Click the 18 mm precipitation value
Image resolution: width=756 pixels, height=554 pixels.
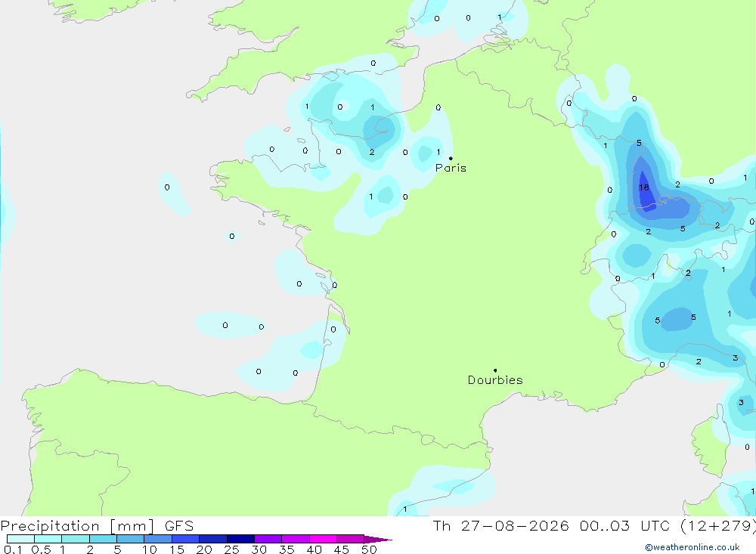[644, 187]
